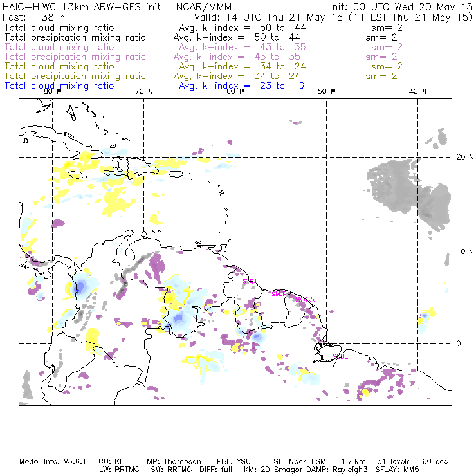Click the "HAIC-HIWC 13km ARW-GFS init" title
The height and width of the screenshot is (476, 476).
(81, 6)
